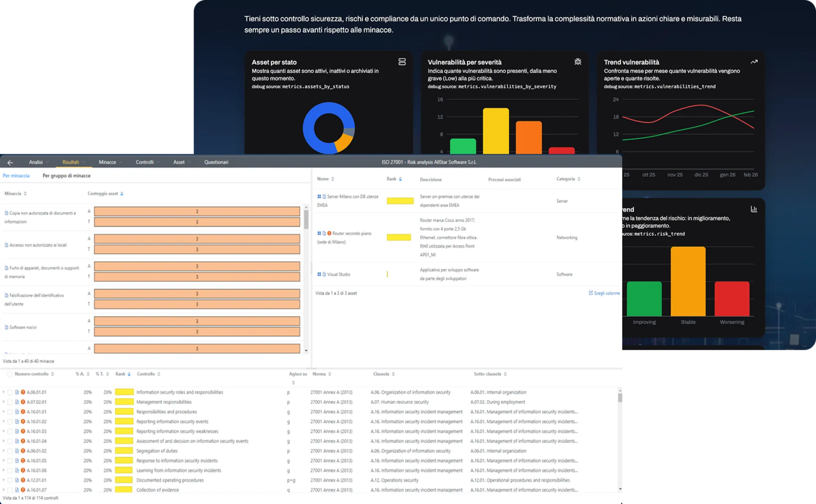816x504 pixels.
Task: Tick the checkbox for control A.07.02.01
Action: coord(10,402)
